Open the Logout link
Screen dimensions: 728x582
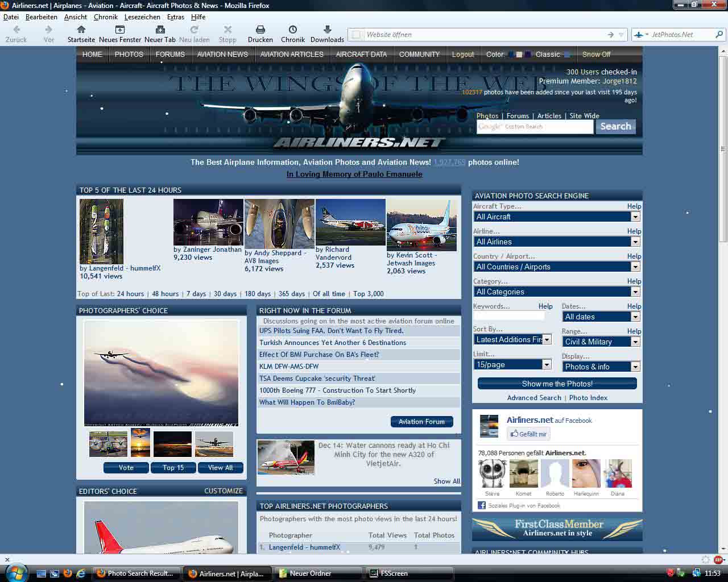[x=463, y=55]
